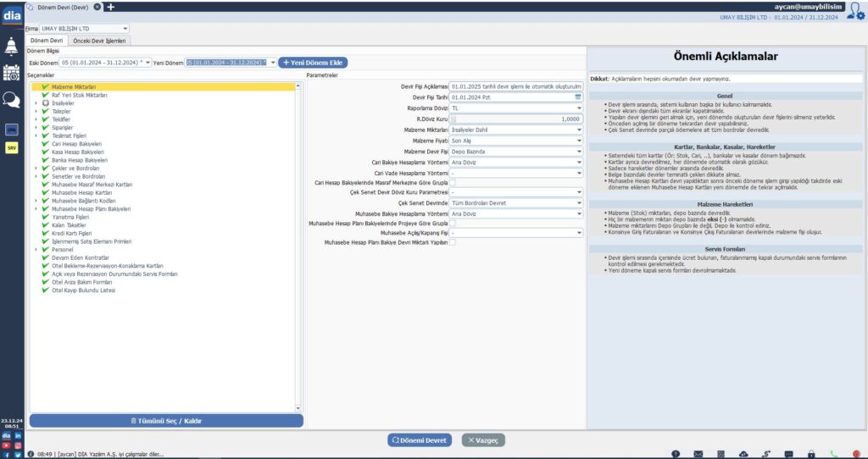Click the Devir Fişi Açıklaması field
The image size is (868, 459).
click(516, 87)
